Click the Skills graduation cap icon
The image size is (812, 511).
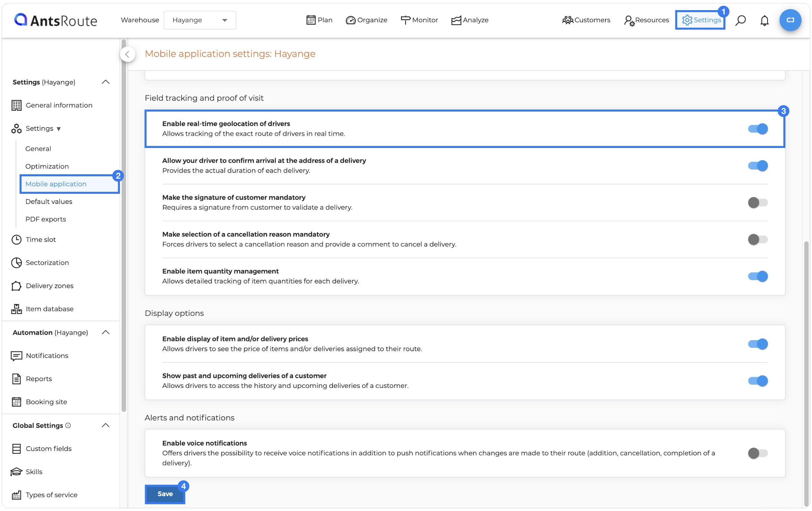pos(16,472)
